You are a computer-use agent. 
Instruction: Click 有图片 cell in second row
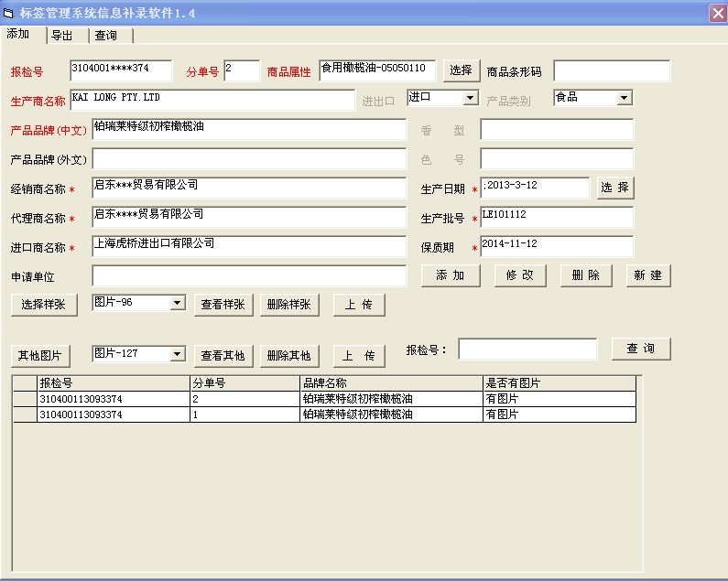[560, 414]
